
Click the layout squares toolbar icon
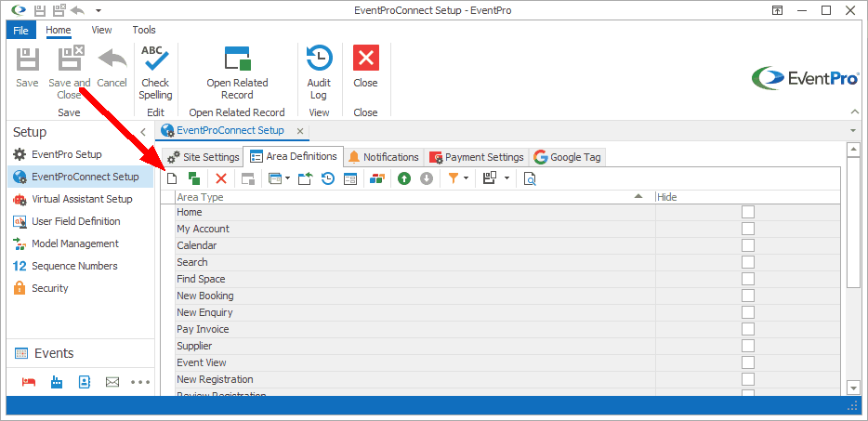coord(490,178)
